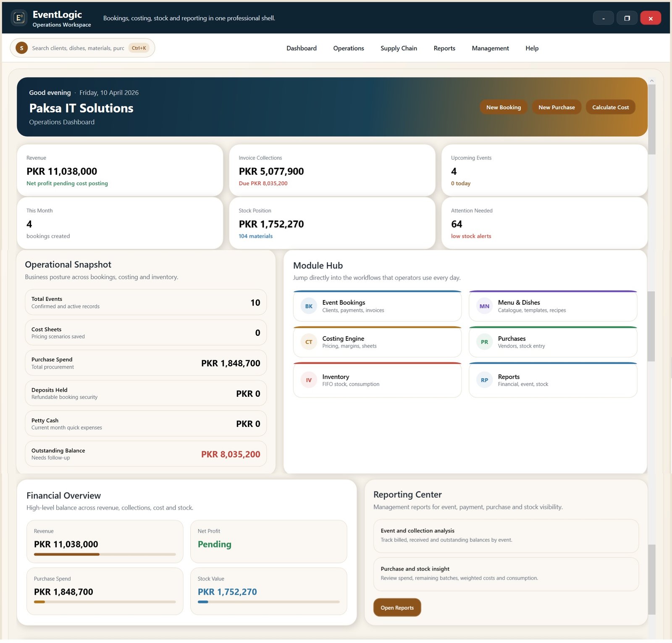Open the Operations menu
This screenshot has height=643, width=672.
(348, 48)
